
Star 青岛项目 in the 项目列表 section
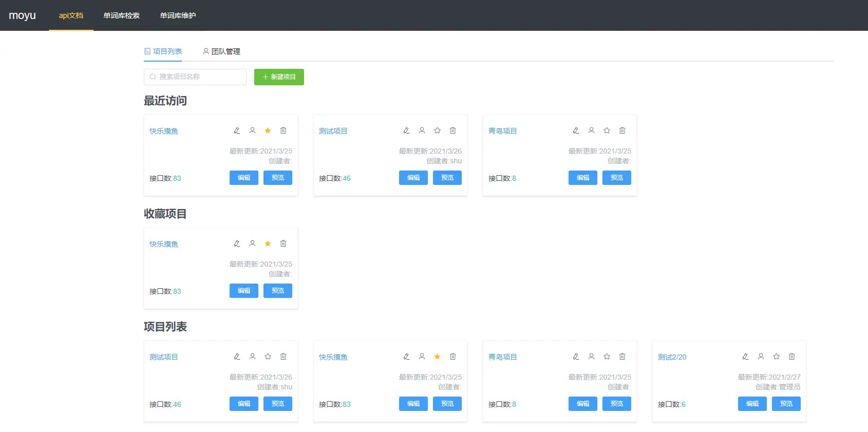[x=607, y=356]
